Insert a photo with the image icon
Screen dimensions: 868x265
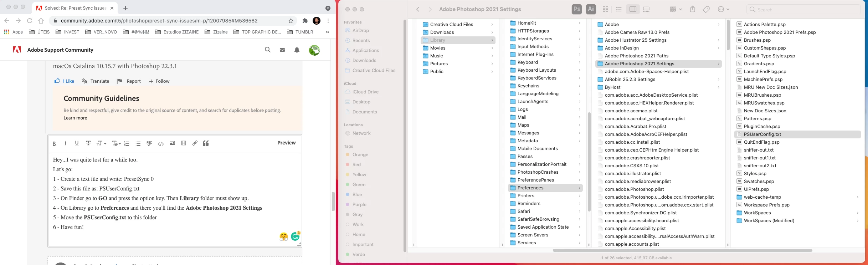[172, 143]
